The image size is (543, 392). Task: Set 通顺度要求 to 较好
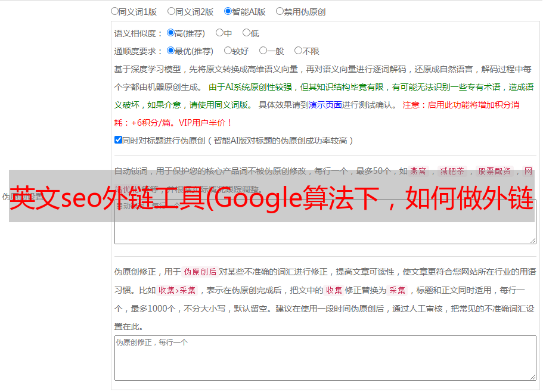(x=228, y=51)
